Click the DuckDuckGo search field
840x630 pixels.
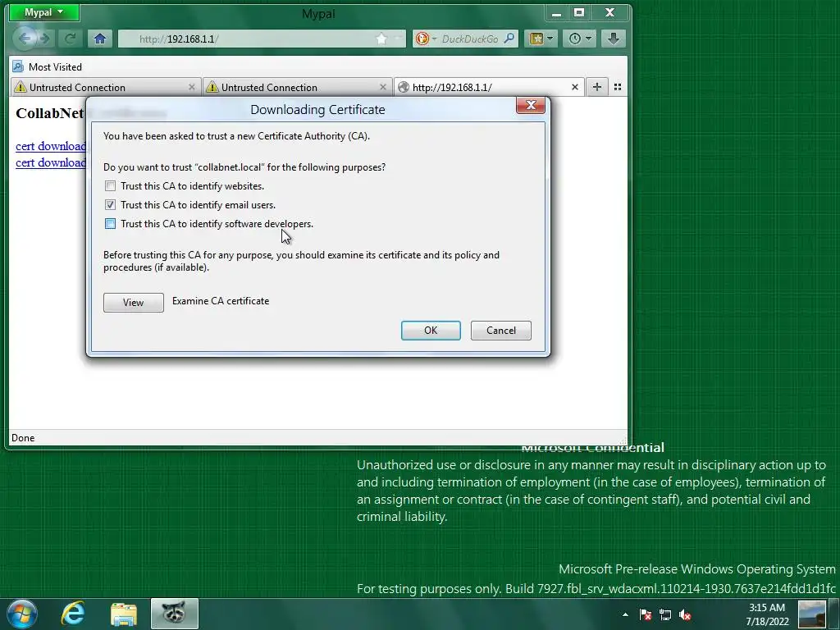(470, 39)
